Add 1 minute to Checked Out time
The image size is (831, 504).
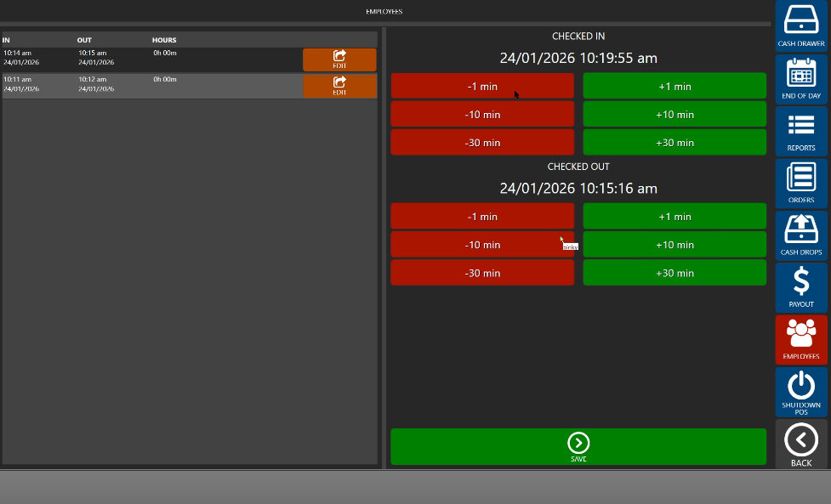tap(674, 217)
